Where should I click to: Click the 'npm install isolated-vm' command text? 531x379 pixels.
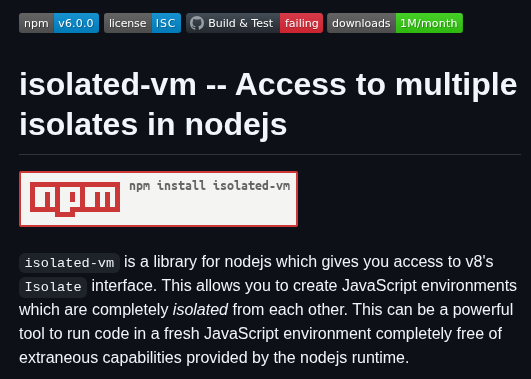210,186
